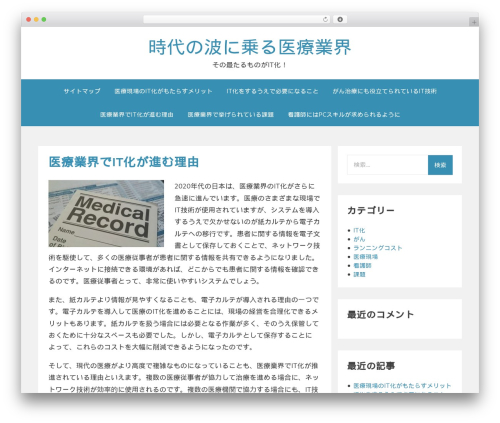This screenshot has width=500, height=423.
Task: Click the browser address bar
Action: pyautogui.click(x=236, y=20)
